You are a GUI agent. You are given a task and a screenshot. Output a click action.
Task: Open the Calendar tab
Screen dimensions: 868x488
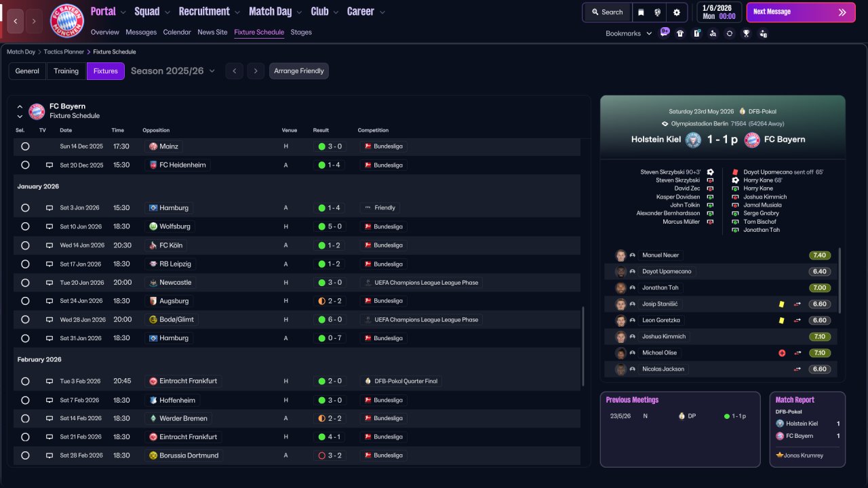[x=177, y=32]
